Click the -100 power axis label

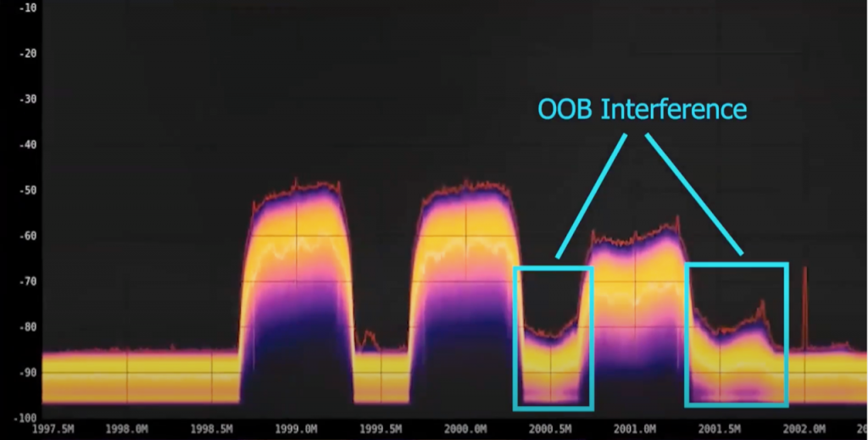tap(24, 418)
